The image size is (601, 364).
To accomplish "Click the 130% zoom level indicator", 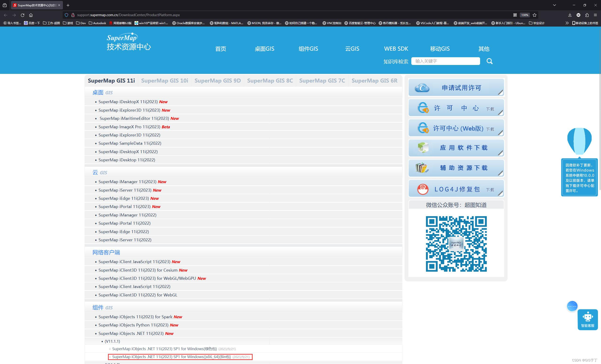I will 525,15.
